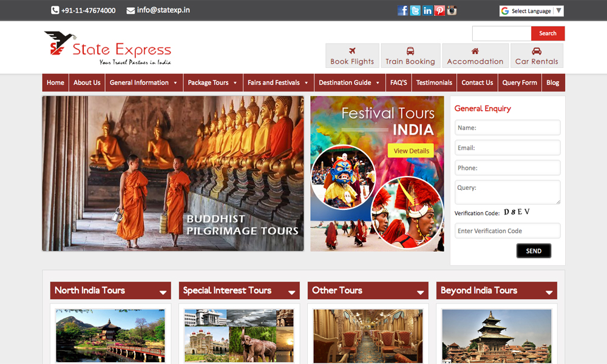Expand the Package Tours menu
This screenshot has height=364, width=607.
[212, 83]
